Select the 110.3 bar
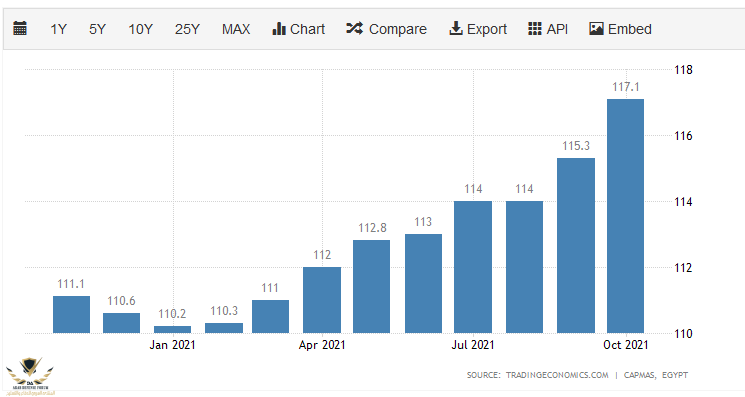 pyautogui.click(x=224, y=328)
